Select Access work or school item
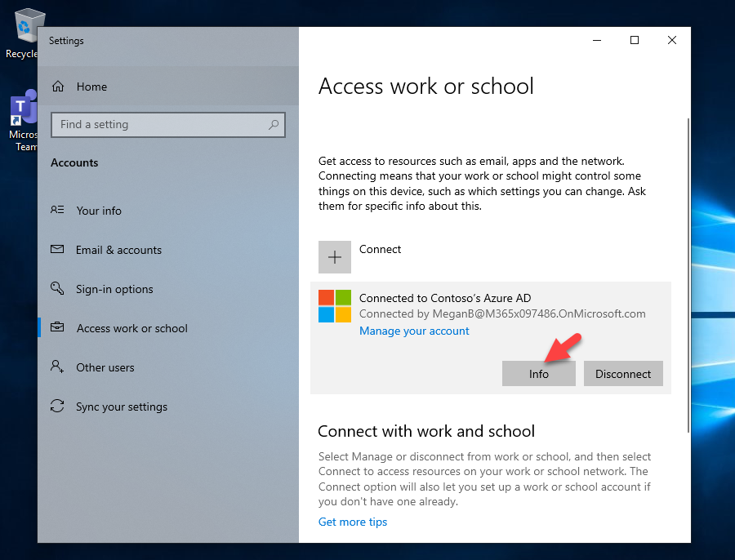 [x=167, y=328]
